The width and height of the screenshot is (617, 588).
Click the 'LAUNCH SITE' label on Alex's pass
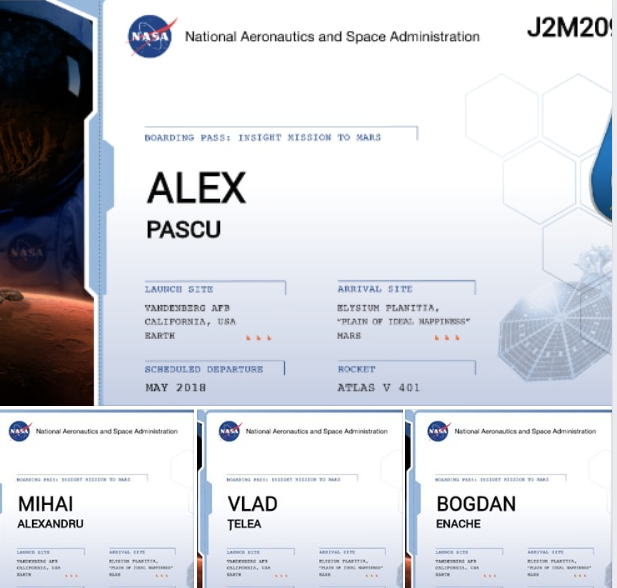click(x=179, y=289)
